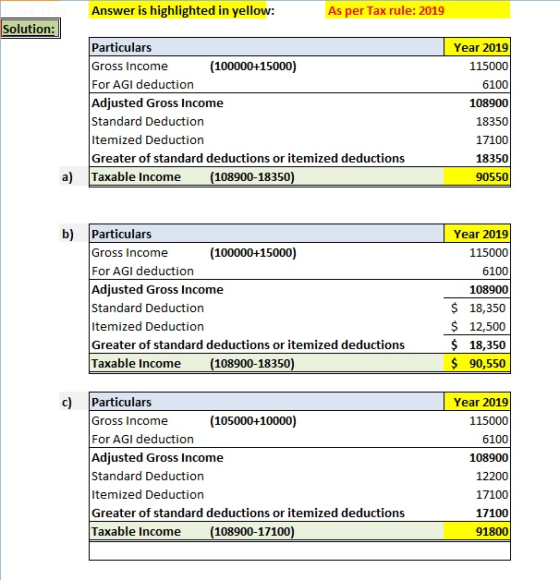Click bold greater-of value 18350 in first table
The image size is (560, 580).
492,158
